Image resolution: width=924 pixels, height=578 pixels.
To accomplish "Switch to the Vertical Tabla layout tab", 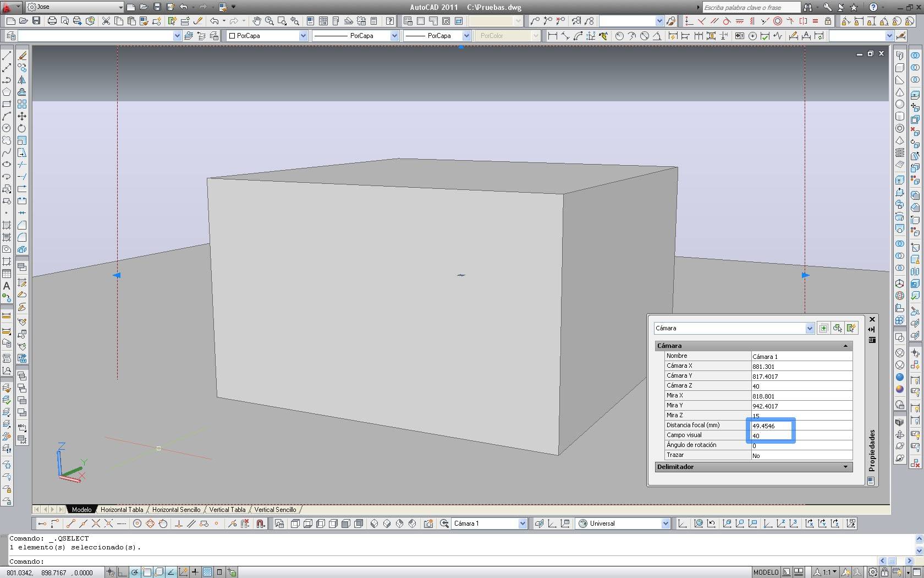I will point(227,510).
